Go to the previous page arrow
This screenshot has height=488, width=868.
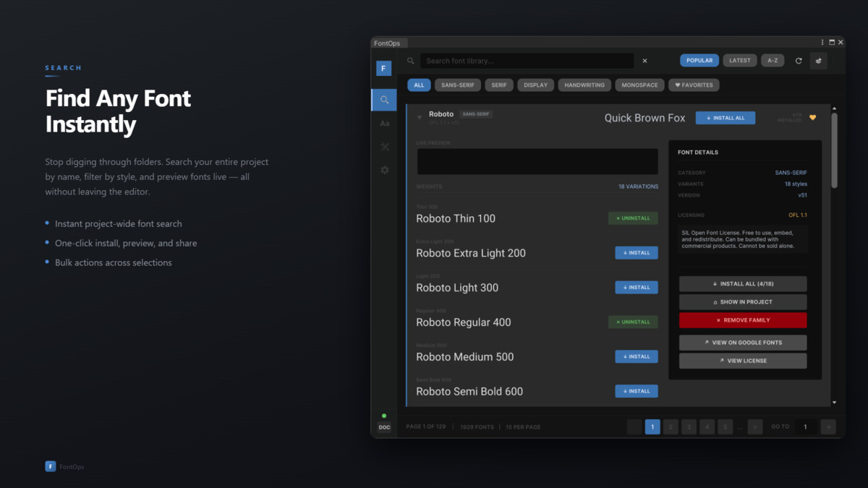634,427
